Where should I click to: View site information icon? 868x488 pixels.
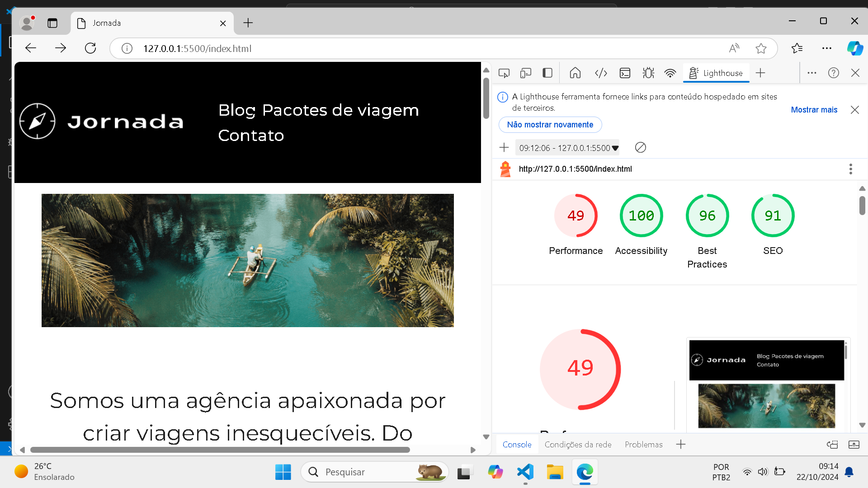click(x=127, y=48)
